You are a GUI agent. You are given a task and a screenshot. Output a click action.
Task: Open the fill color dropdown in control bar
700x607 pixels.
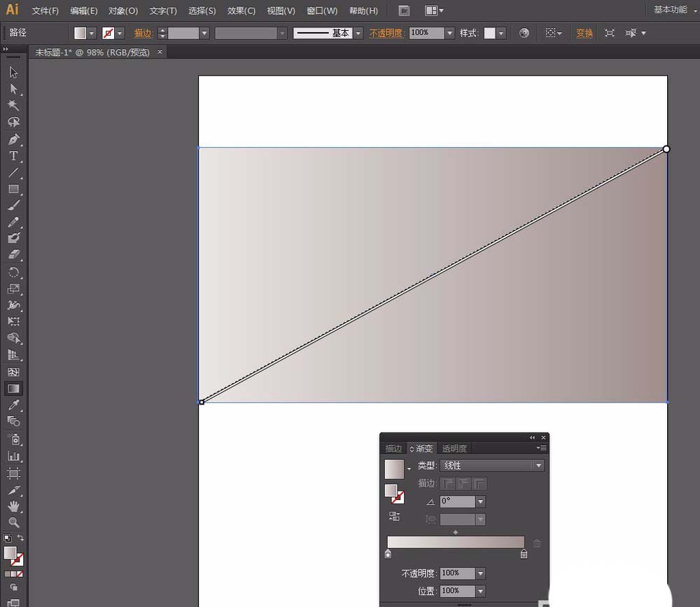tap(92, 33)
